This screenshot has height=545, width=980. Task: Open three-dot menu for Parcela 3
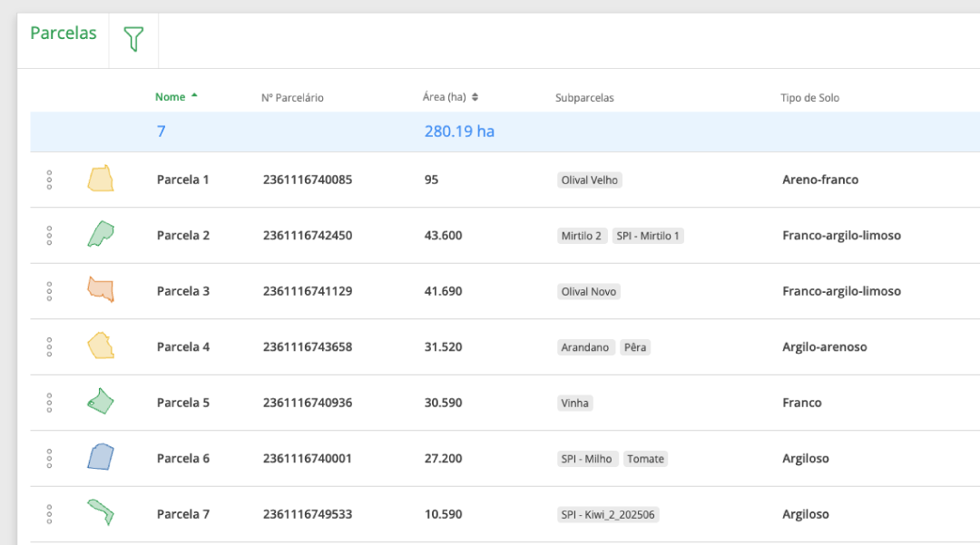[x=49, y=291]
